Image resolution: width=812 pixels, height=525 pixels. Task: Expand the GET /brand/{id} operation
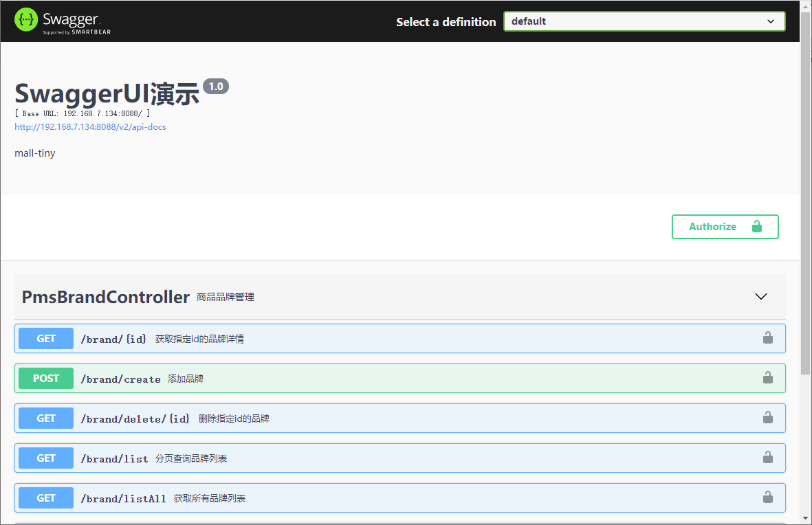399,339
